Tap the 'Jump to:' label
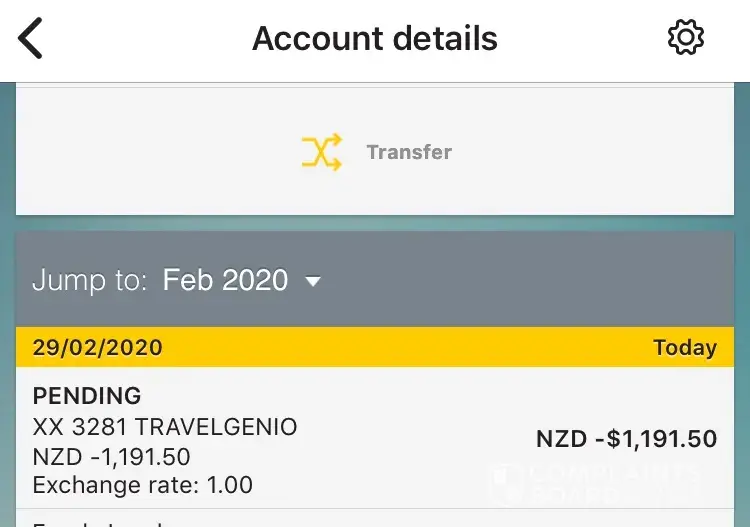Viewport: 750px width, 527px height. pos(90,280)
